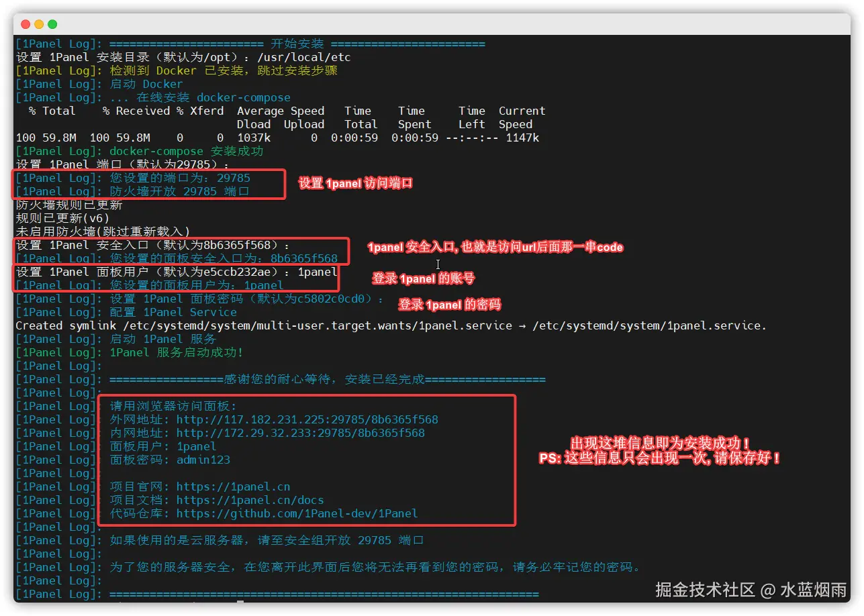Image resolution: width=864 pixels, height=616 pixels.
Task: Click the line '面板用户: 1panel'
Action: pyautogui.click(x=162, y=446)
